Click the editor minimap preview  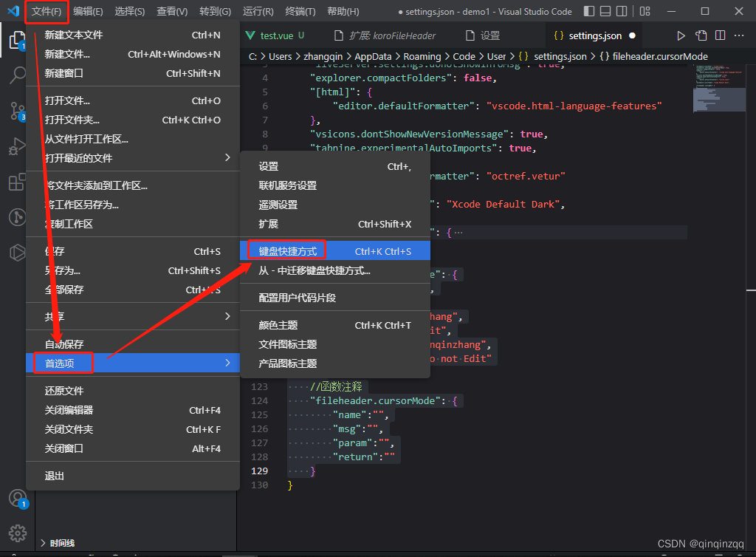[719, 88]
